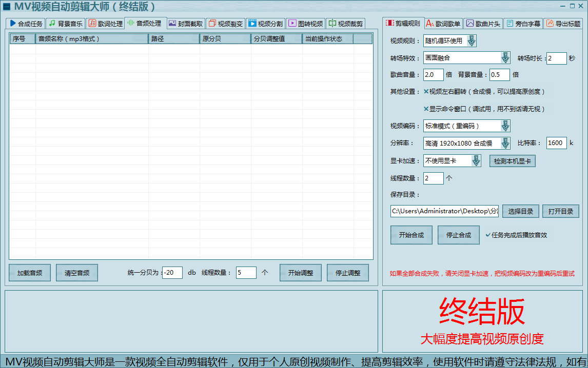This screenshot has width=588, height=368.
Task: Click the 选择目录 button
Action: click(x=520, y=211)
